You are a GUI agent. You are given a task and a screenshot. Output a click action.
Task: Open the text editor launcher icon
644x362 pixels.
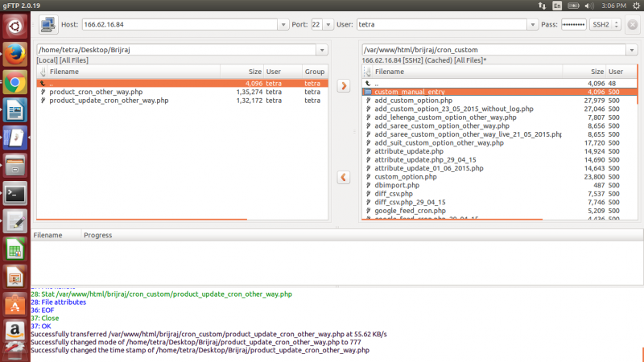pos(15,222)
